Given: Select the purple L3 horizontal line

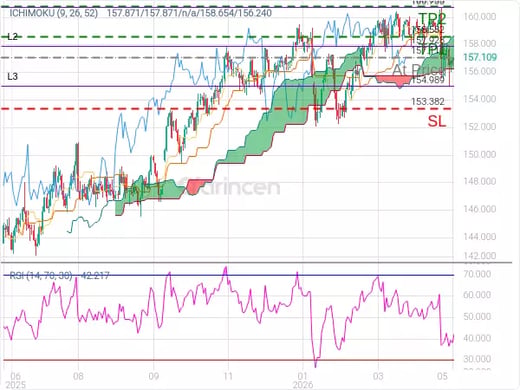Looking at the screenshot, I should pos(227,86).
